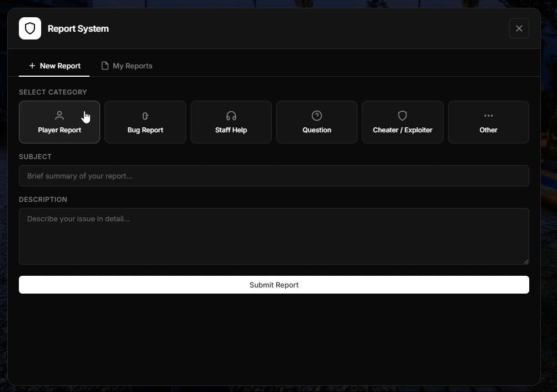The width and height of the screenshot is (557, 392).
Task: Click the person icon on Player Report
Action: pos(59,116)
